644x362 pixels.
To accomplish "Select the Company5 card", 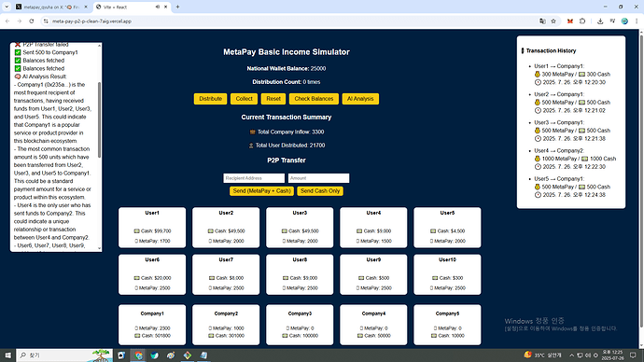I will pyautogui.click(x=447, y=325).
